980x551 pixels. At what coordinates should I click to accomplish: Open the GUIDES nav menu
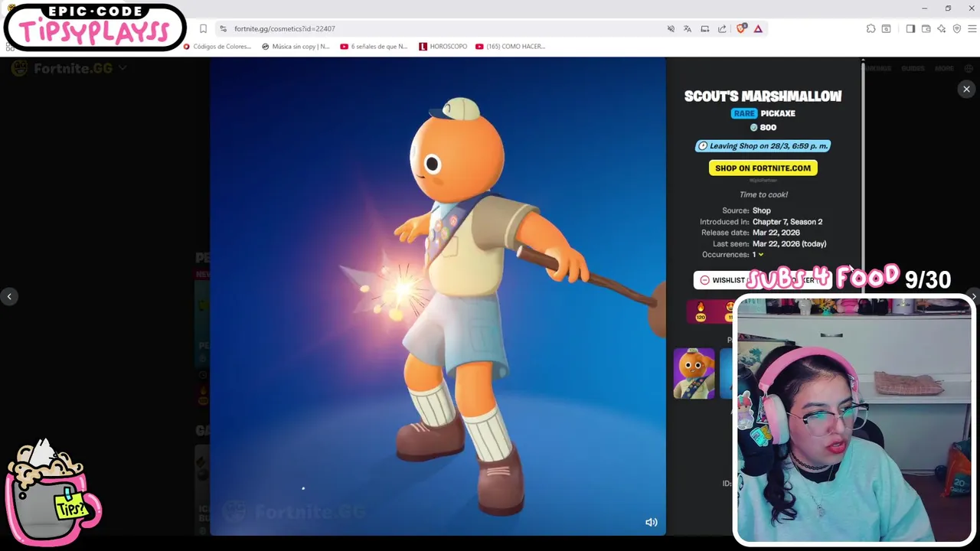[x=913, y=68]
